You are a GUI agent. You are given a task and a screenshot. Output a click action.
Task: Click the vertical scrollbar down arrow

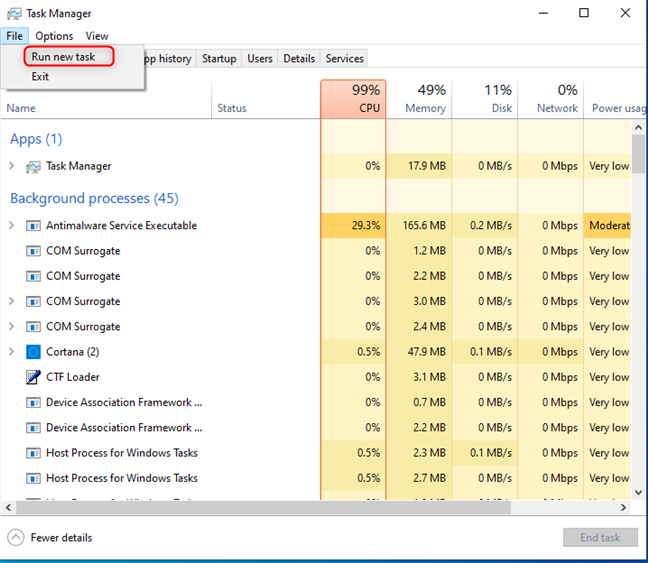pos(638,492)
